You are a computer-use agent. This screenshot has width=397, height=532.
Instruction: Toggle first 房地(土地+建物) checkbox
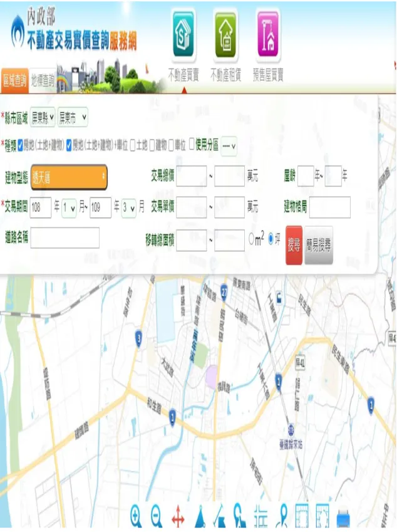click(x=20, y=145)
